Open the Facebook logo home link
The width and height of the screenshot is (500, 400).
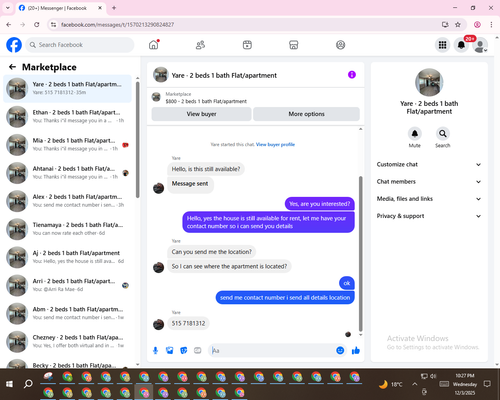click(14, 45)
